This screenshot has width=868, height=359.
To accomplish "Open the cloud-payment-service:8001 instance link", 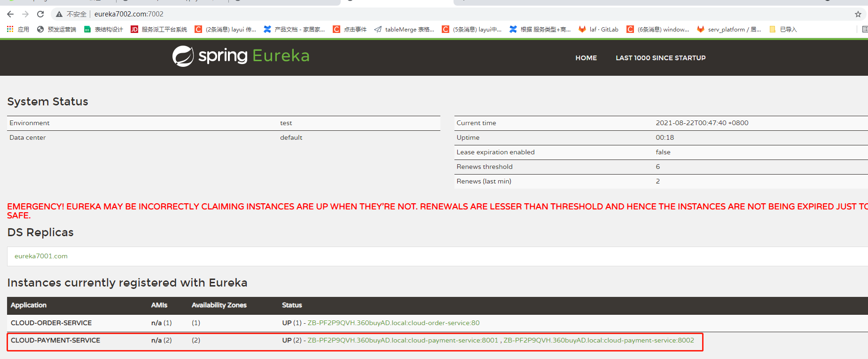I will click(403, 340).
